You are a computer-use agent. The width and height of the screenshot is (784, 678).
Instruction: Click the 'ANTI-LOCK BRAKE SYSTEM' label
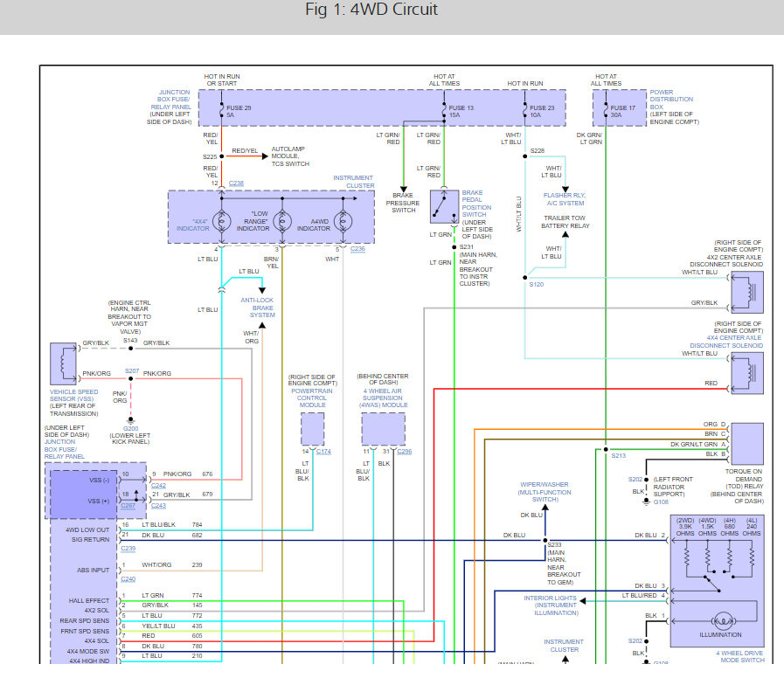[258, 308]
